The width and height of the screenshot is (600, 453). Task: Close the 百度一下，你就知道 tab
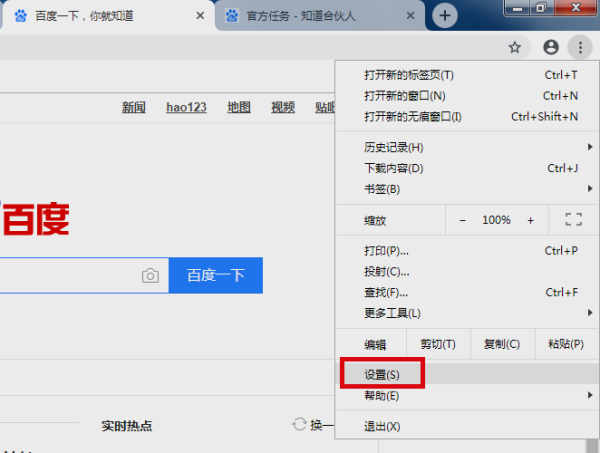coord(200,16)
